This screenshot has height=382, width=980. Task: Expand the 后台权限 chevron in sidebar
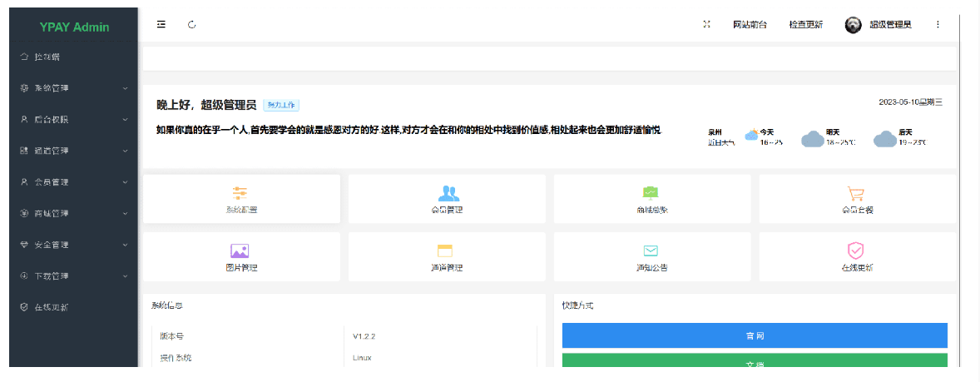126,119
